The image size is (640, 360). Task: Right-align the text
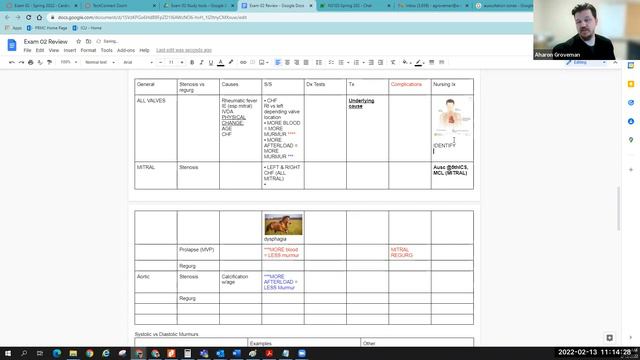click(x=297, y=62)
